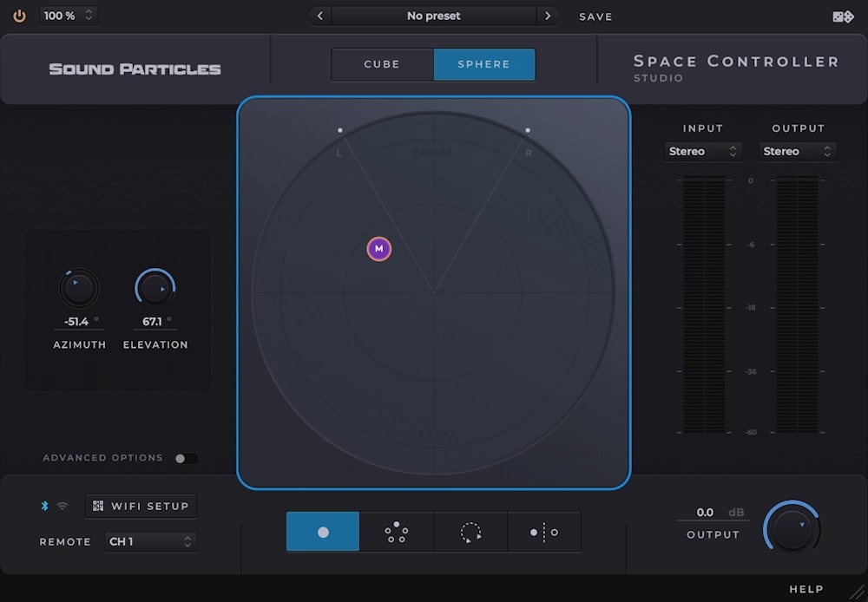868x602 pixels.
Task: Open the OUTPUT Stereo format dropdown
Action: click(x=797, y=151)
